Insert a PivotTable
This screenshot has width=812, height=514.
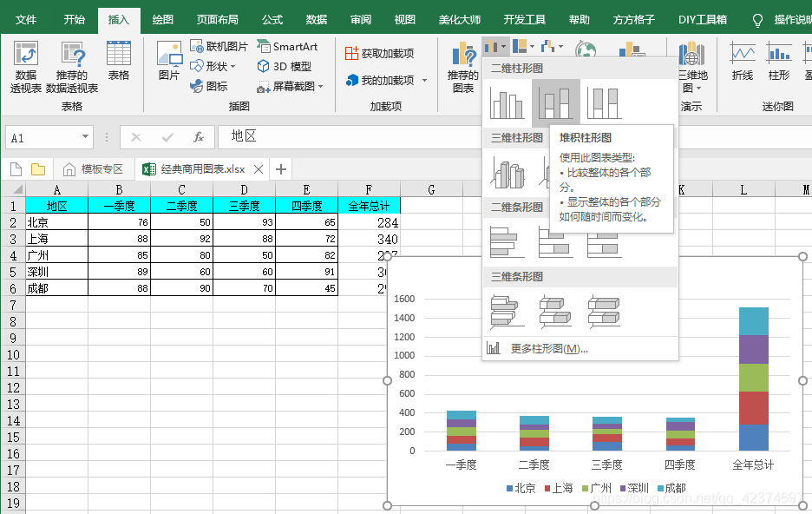[x=25, y=68]
